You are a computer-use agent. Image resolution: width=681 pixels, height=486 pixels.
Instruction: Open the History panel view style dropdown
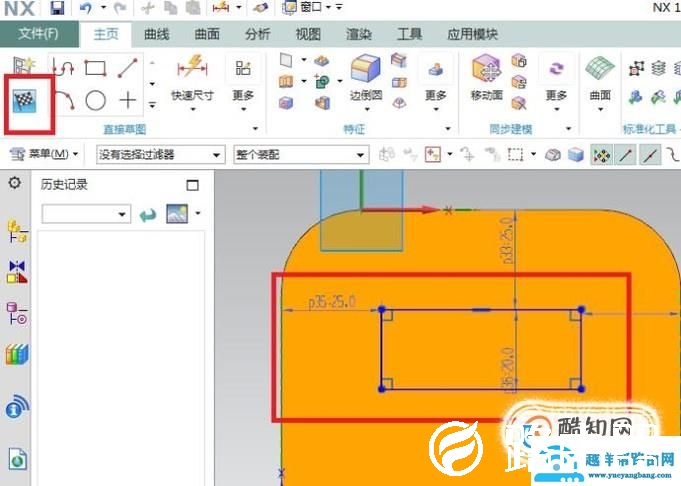pos(198,213)
